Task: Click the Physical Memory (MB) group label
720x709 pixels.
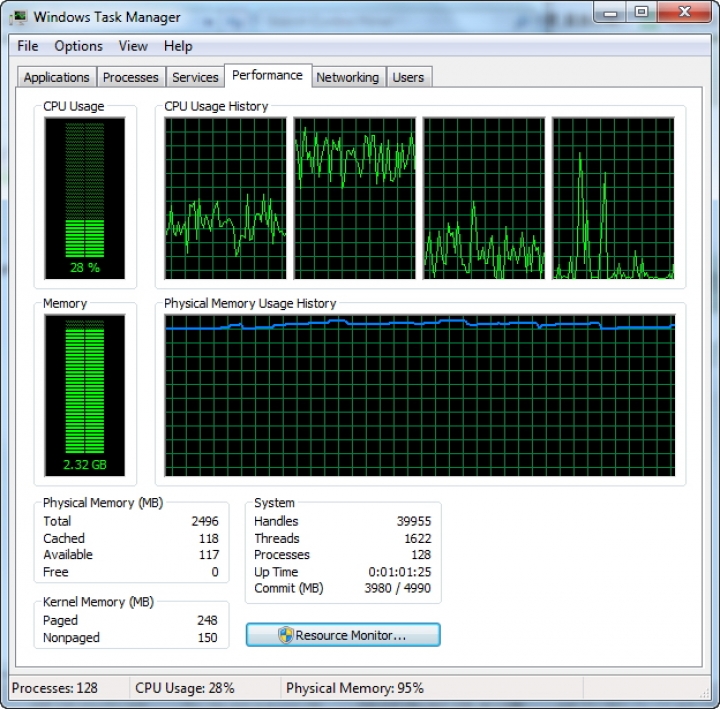Action: pyautogui.click(x=103, y=503)
